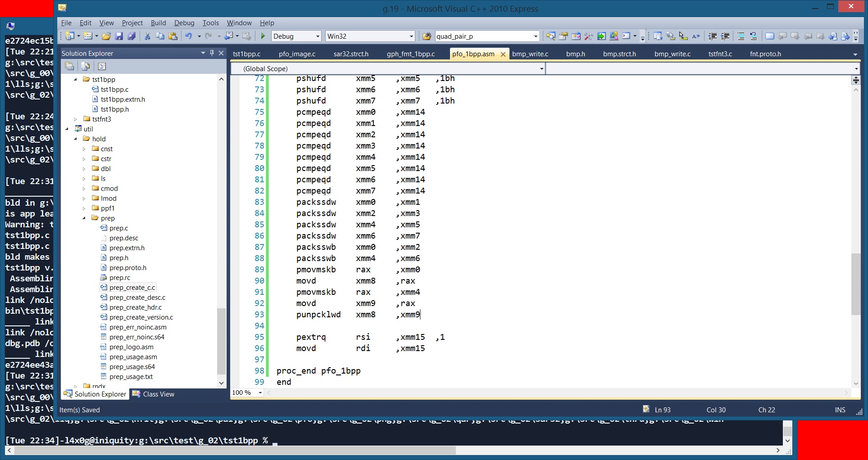
Task: Click the Start Debugging green arrow
Action: 263,36
